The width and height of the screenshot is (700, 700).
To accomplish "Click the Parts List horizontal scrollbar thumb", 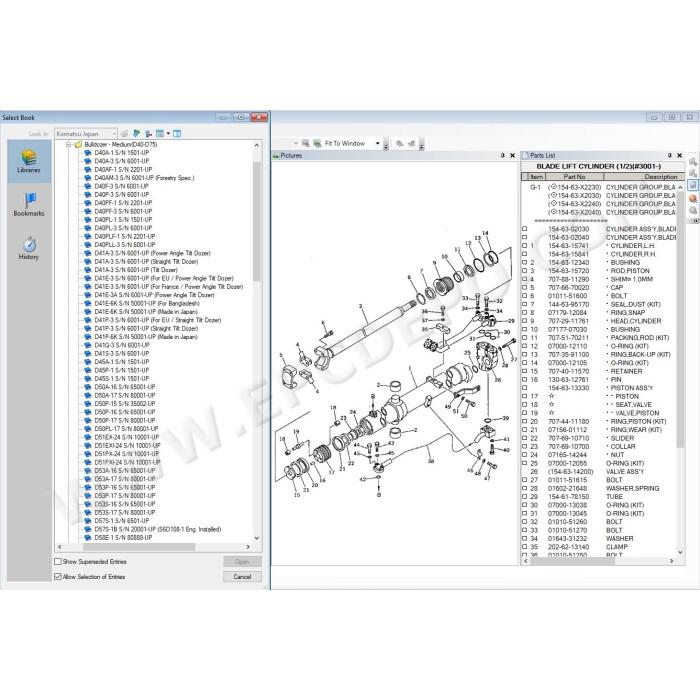I will coord(573,561).
